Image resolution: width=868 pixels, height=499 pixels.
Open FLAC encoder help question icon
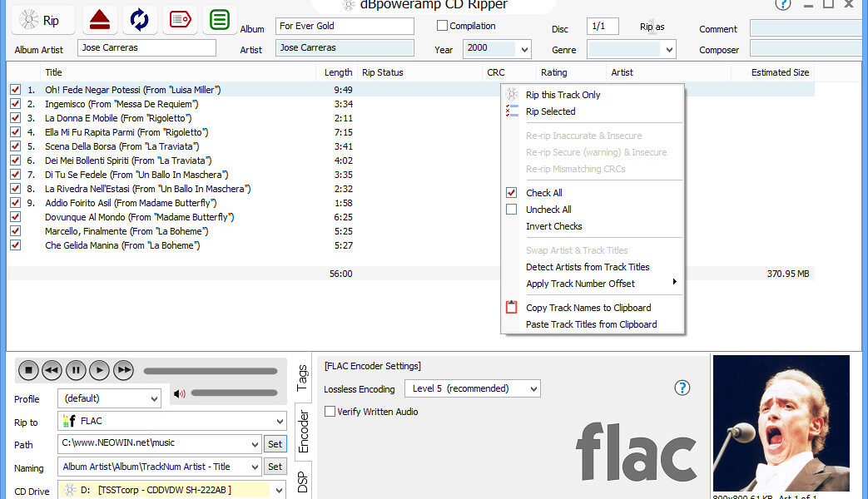point(682,388)
